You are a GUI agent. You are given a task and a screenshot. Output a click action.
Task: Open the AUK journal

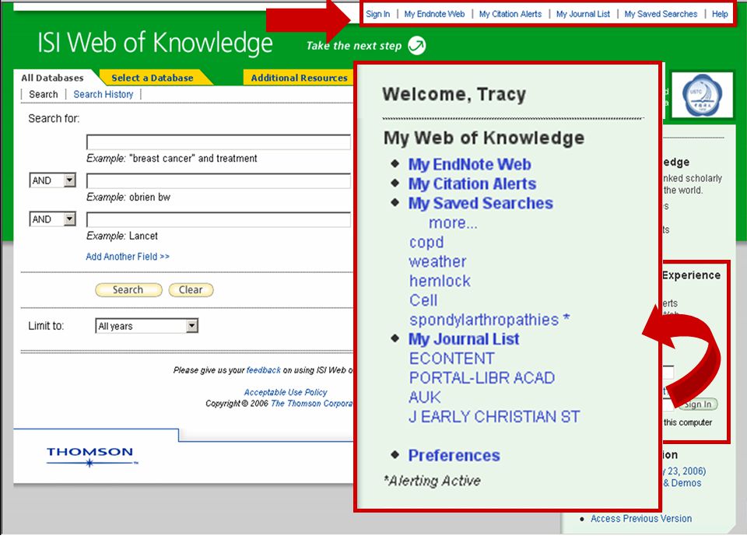tap(425, 397)
